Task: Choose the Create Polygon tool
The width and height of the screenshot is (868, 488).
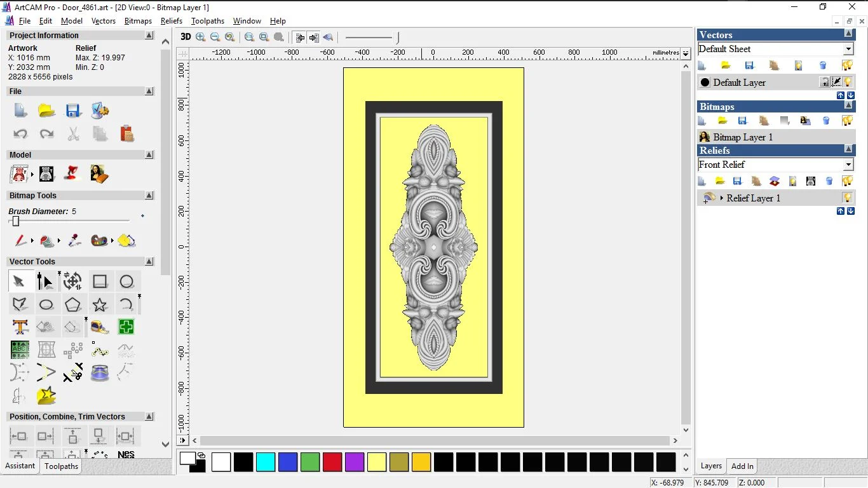Action: point(72,304)
